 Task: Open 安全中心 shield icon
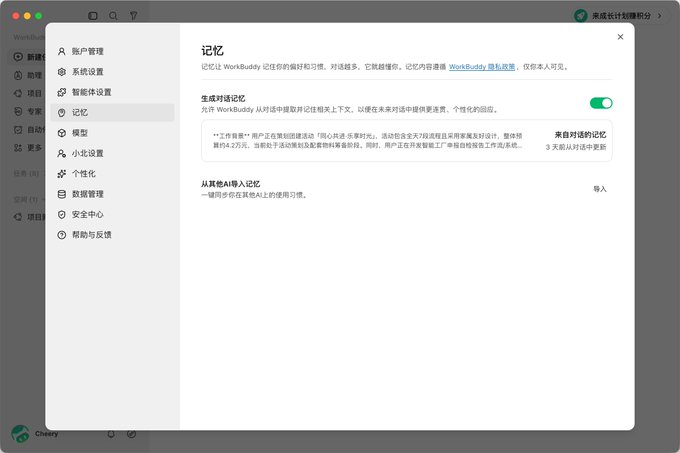click(x=62, y=214)
